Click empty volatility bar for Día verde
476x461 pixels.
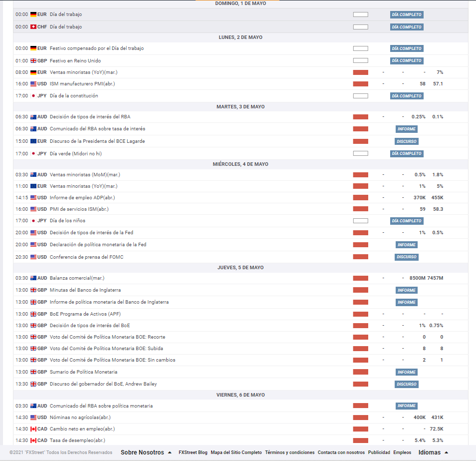point(360,154)
